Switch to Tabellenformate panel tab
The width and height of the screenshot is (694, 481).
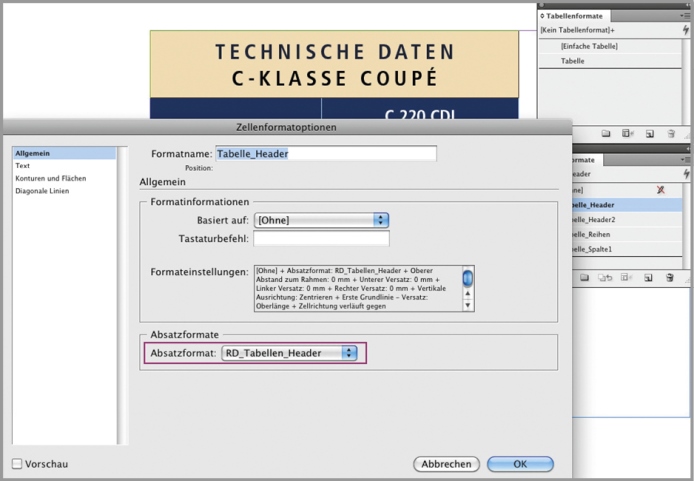pos(574,16)
